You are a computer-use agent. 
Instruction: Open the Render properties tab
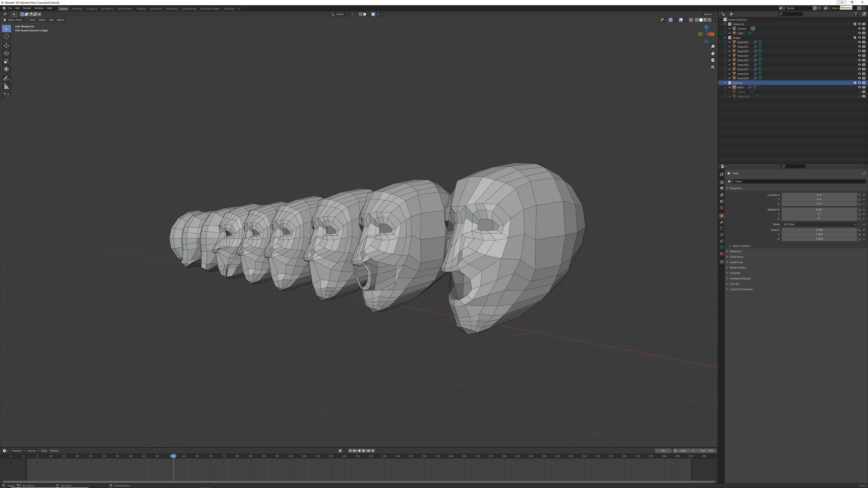coord(722,182)
